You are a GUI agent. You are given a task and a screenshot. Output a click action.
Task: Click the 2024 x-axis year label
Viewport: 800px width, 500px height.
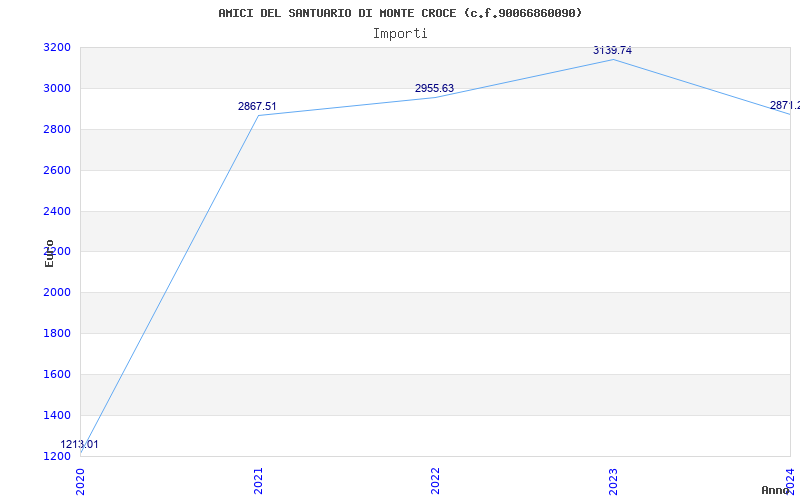[790, 481]
